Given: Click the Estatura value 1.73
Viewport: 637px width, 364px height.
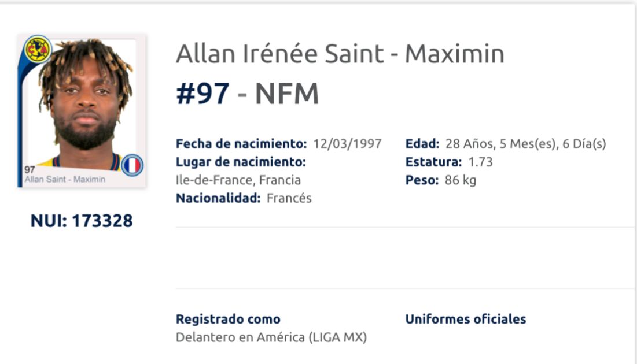Looking at the screenshot, I should pyautogui.click(x=481, y=162).
